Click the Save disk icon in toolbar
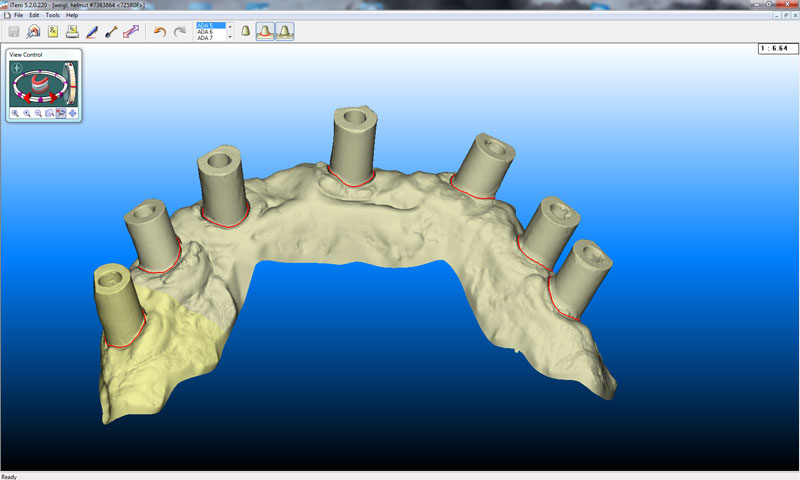This screenshot has width=800, height=480. [14, 32]
